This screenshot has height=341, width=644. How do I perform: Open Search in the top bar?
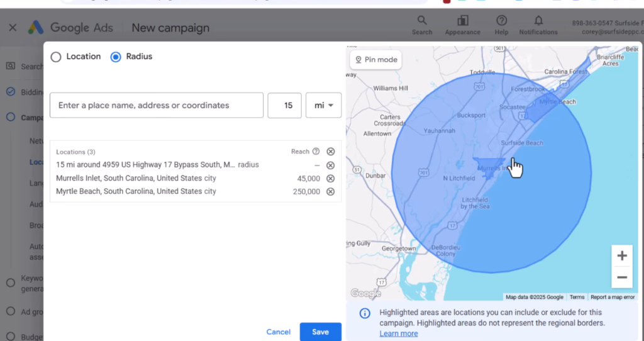pyautogui.click(x=422, y=25)
